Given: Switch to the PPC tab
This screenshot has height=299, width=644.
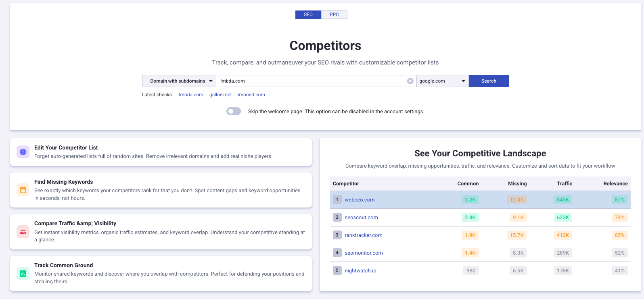Looking at the screenshot, I should pyautogui.click(x=335, y=15).
